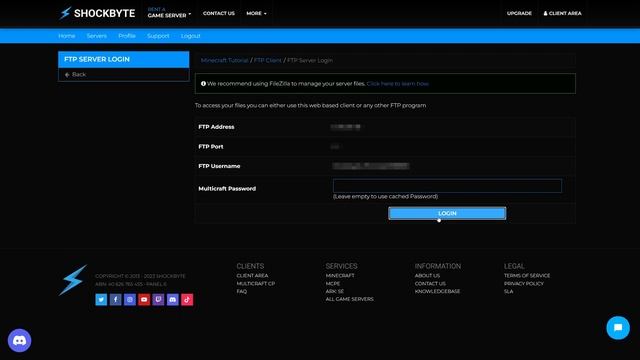This screenshot has height=360, width=640.
Task: Open footer Client Area link
Action: pyautogui.click(x=252, y=276)
